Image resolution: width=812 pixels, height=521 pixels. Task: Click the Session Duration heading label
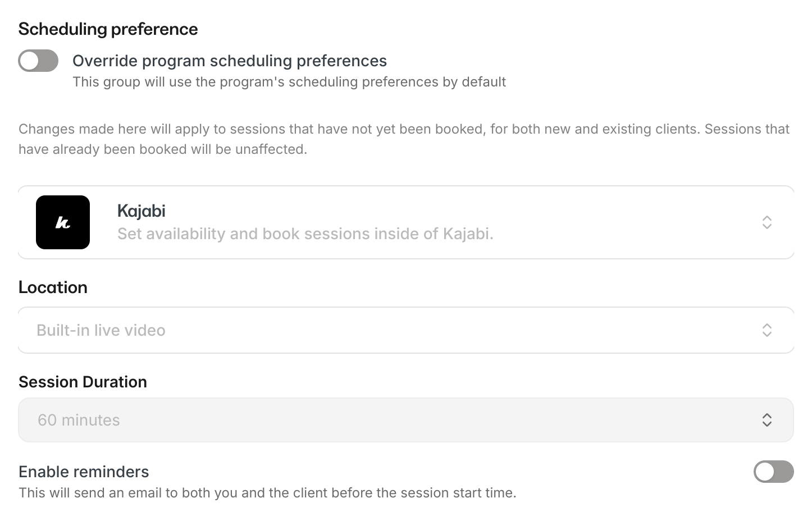click(x=83, y=382)
